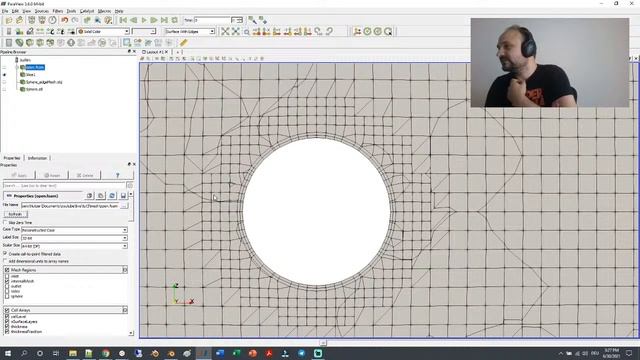Enable Add dimensional units to array names

click(x=5, y=261)
